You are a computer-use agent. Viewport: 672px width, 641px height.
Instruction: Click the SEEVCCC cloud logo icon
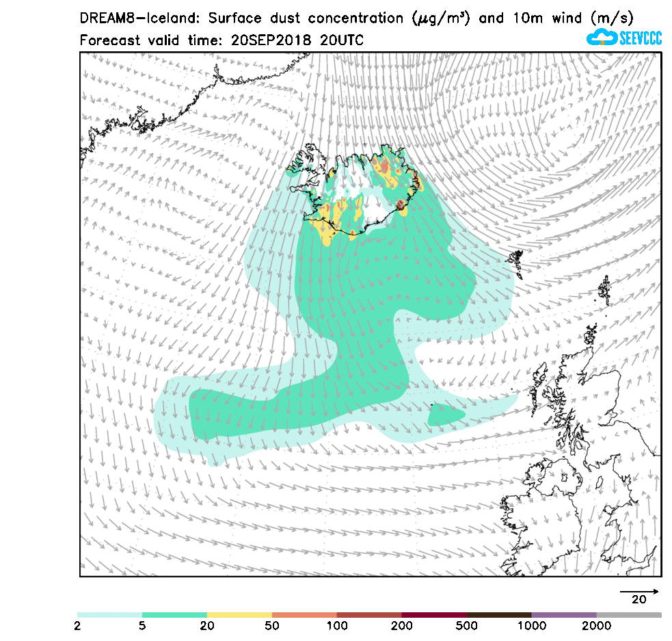point(602,37)
